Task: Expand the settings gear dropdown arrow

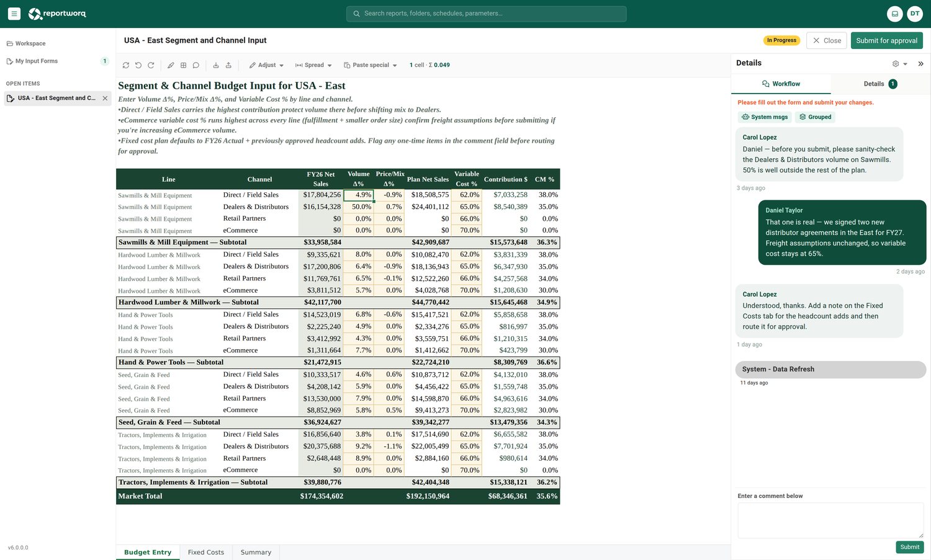Action: 905,64
